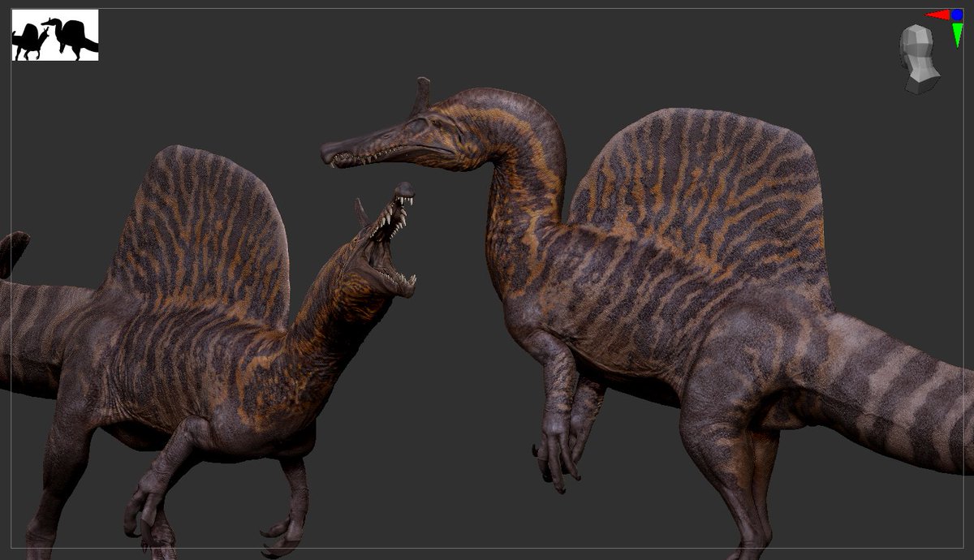This screenshot has width=974, height=560.
Task: Click the red X axis cone
Action: point(937,15)
